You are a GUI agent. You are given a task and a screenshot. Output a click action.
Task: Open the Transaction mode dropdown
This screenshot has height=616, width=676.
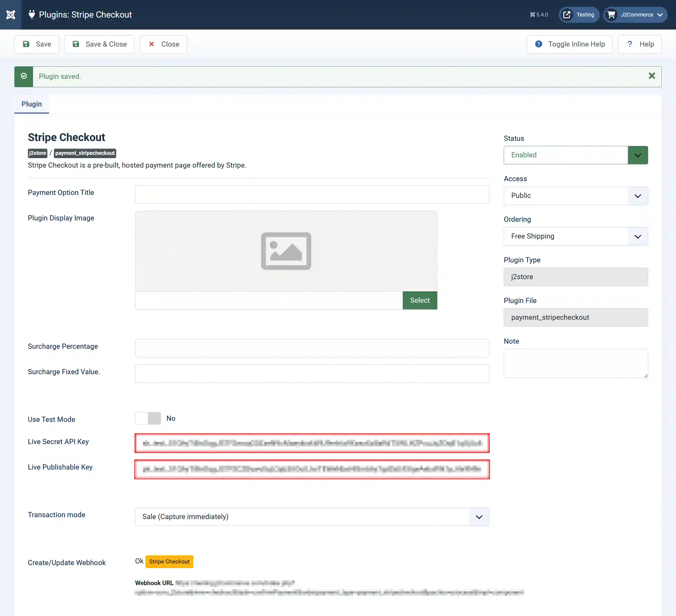pos(312,517)
